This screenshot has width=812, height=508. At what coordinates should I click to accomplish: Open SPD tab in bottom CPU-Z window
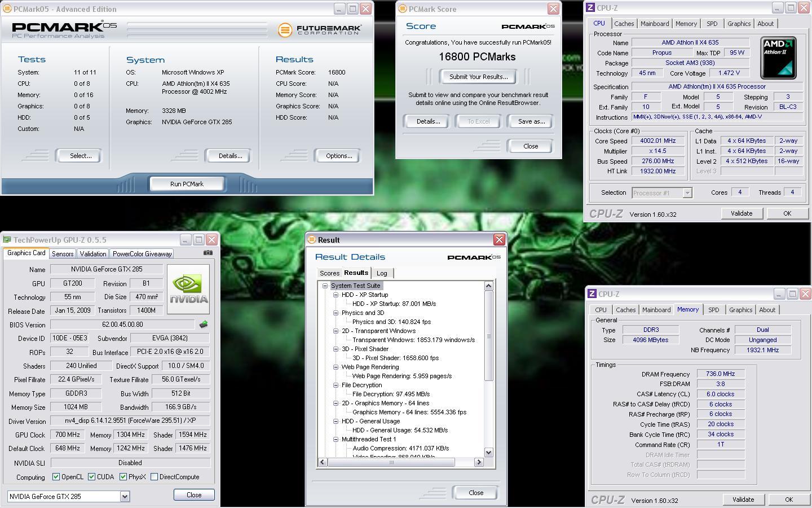(x=714, y=310)
